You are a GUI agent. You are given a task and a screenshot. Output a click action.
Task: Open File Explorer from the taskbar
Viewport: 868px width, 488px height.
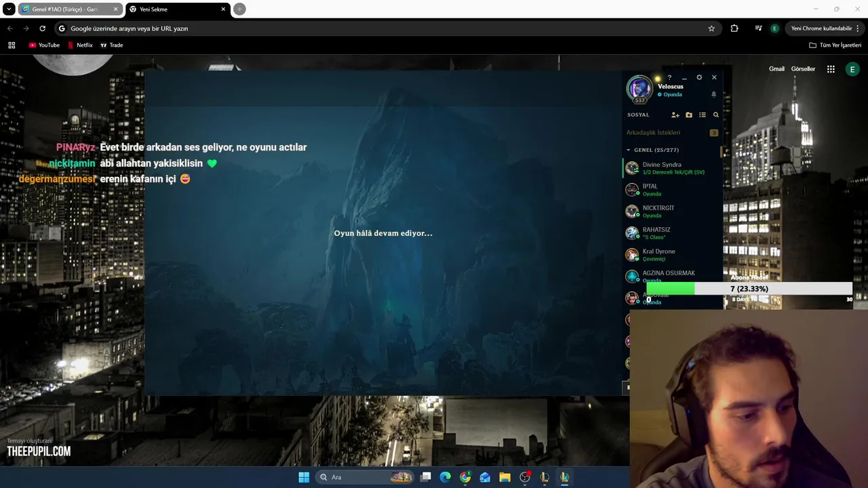505,477
